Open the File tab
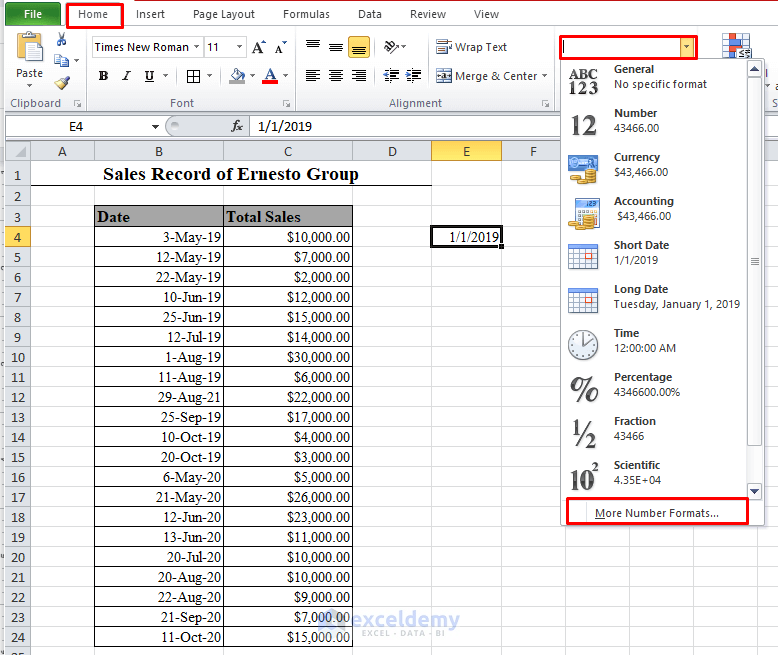Image resolution: width=778 pixels, height=655 pixels. (33, 14)
